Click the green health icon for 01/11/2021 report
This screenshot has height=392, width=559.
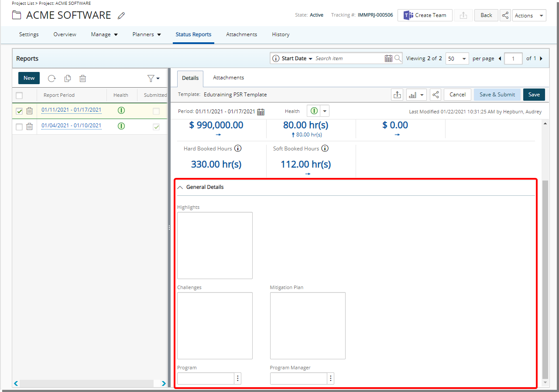tap(121, 110)
